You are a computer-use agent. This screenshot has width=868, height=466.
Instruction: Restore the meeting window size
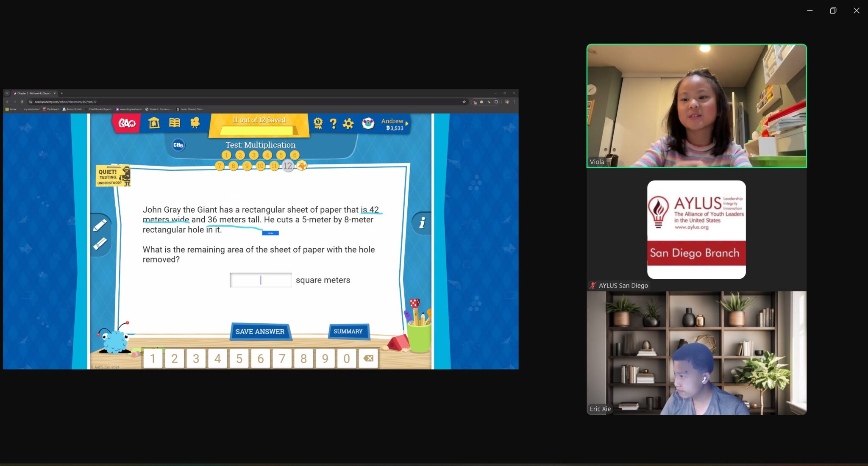pos(833,11)
